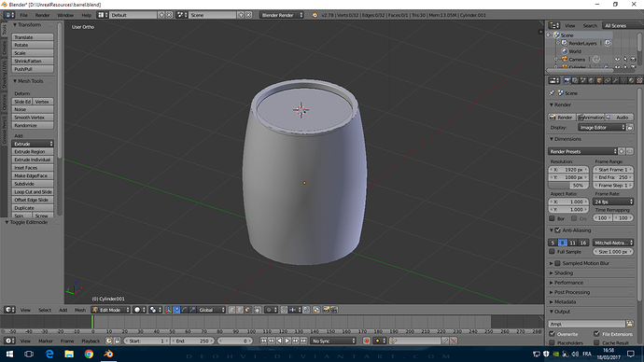Pin the properties context with pin icon
644x362 pixels.
552,93
